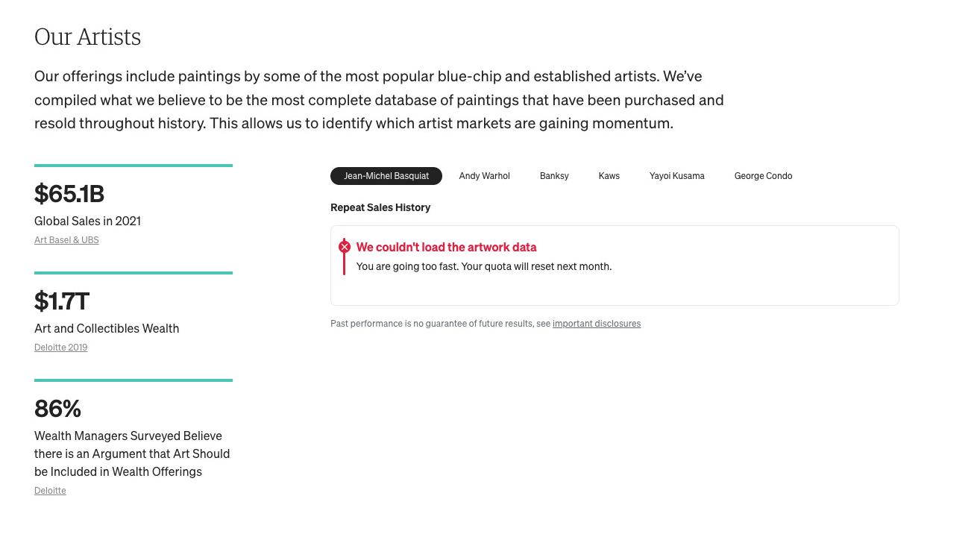Open the Art Basel & UBS source link
The height and width of the screenshot is (537, 980).
[x=66, y=240]
